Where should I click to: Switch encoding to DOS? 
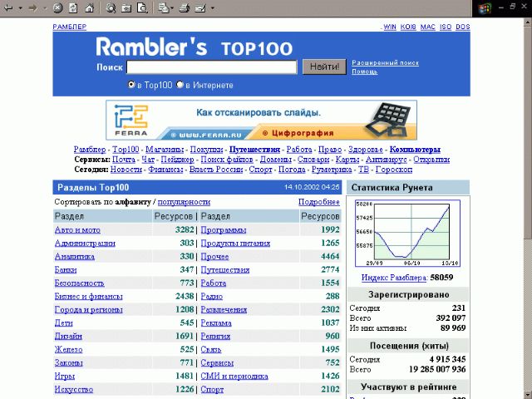pos(463,27)
